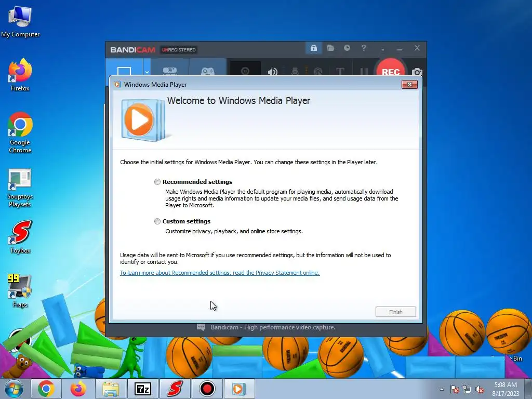The image size is (532, 399).
Task: Open Fraps desktop shortcut
Action: click(20, 290)
